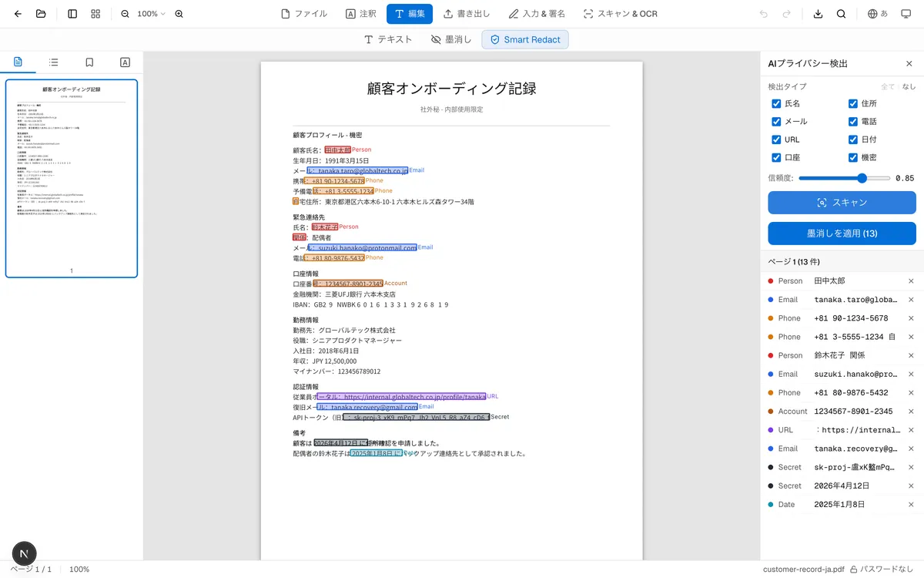Open the 100% zoom level dropdown
924x578 pixels.
click(151, 14)
